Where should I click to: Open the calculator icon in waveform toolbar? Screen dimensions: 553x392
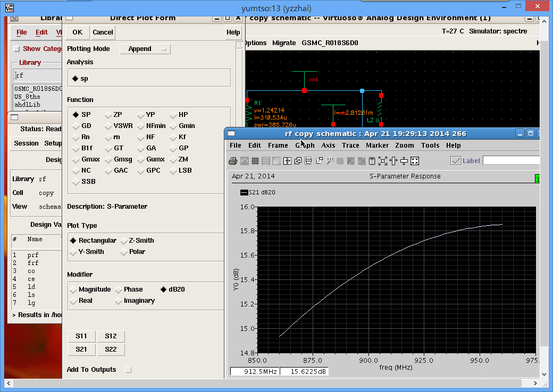coord(372,161)
